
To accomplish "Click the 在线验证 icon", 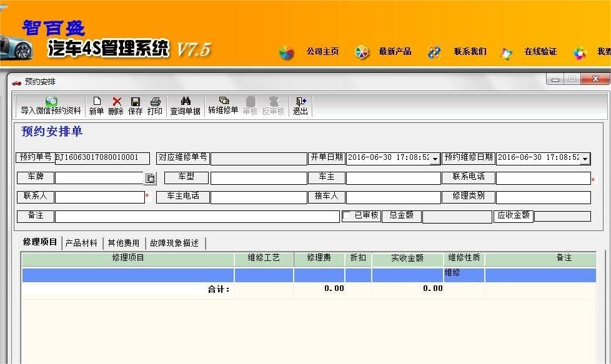I will pyautogui.click(x=506, y=53).
